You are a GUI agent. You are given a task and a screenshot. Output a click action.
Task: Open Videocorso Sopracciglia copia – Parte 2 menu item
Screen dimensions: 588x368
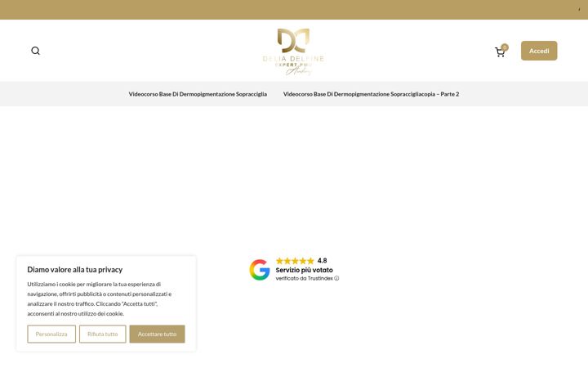(x=371, y=94)
